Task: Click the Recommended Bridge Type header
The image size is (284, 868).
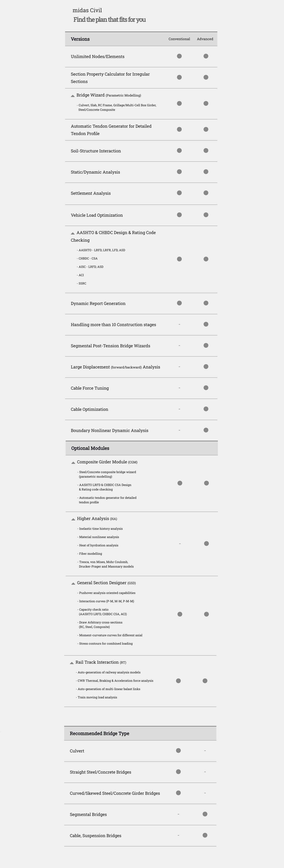Action: [x=99, y=733]
